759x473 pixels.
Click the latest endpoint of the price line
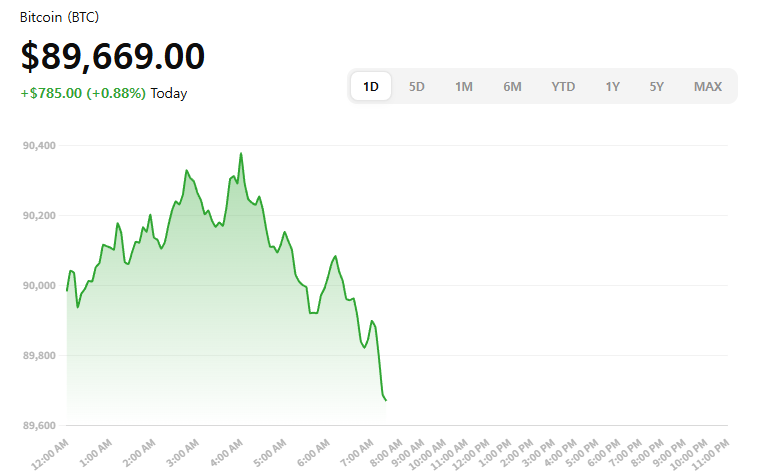tap(386, 400)
